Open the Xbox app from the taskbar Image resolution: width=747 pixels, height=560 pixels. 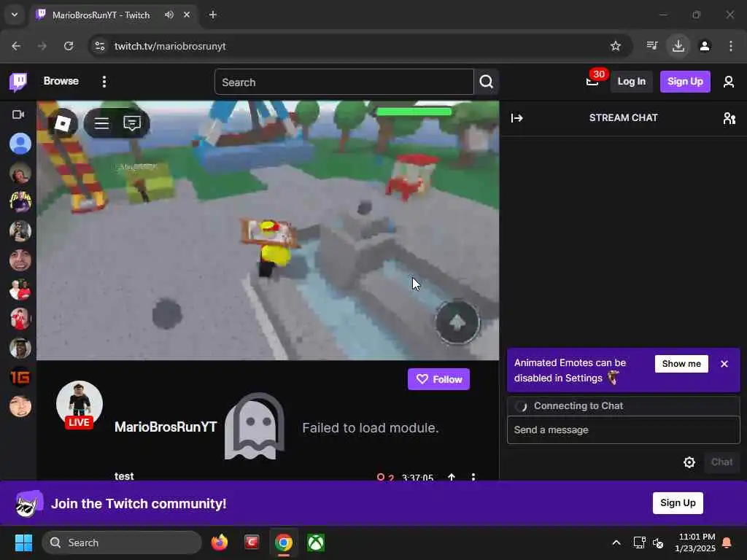pyautogui.click(x=316, y=542)
